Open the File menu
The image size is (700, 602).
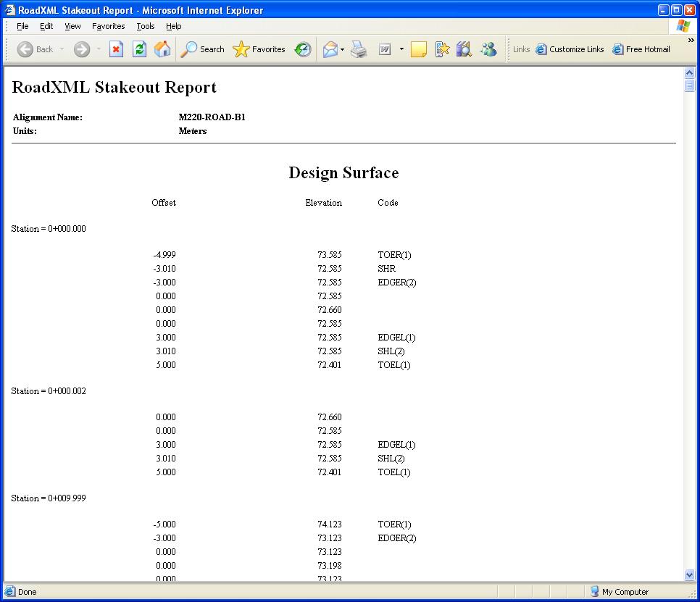tap(22, 26)
